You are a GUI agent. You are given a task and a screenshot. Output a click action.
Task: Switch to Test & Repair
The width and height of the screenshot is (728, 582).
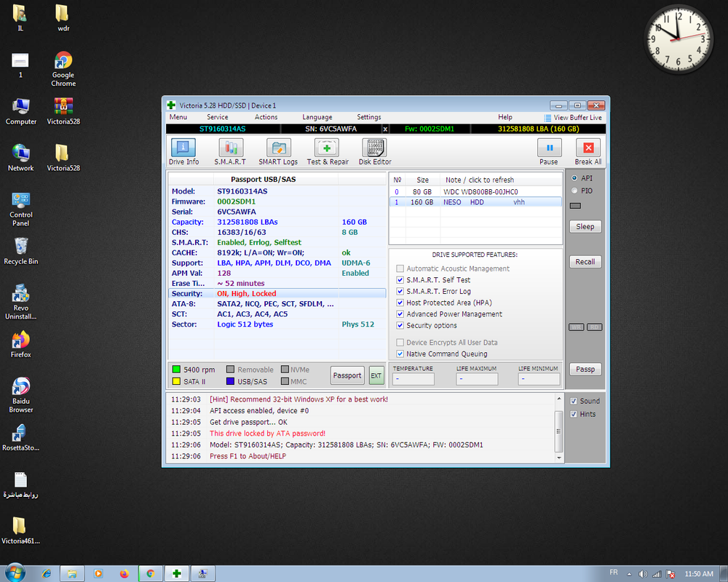[328, 152]
